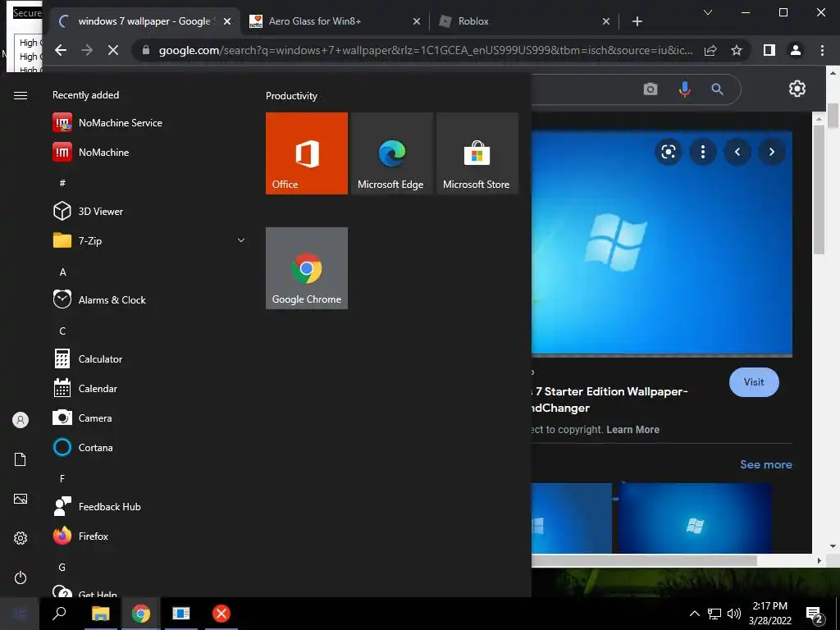This screenshot has height=630, width=840.
Task: Open the large Windows 7 wallpaper preview
Action: (662, 243)
